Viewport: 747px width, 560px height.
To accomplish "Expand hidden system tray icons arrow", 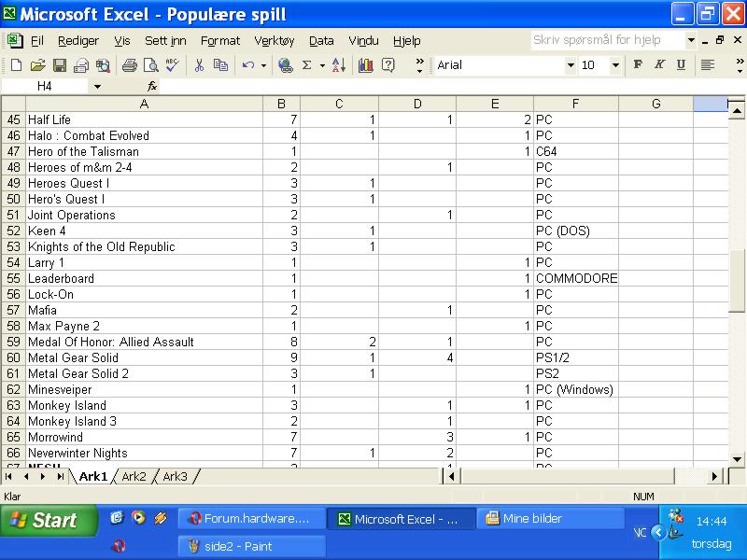I will (658, 532).
